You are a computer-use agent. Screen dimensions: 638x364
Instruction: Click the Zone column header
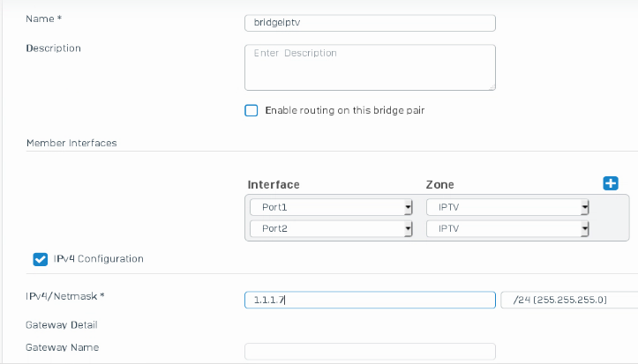(439, 185)
